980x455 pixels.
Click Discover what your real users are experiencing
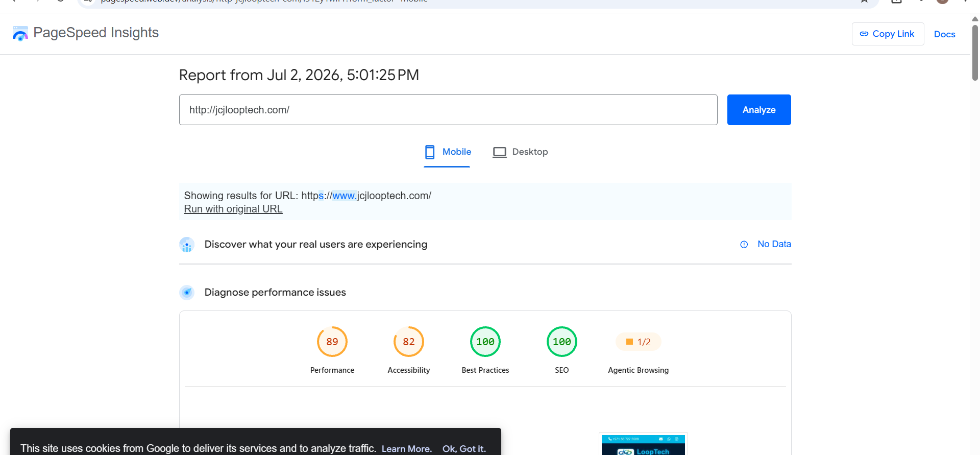click(316, 244)
